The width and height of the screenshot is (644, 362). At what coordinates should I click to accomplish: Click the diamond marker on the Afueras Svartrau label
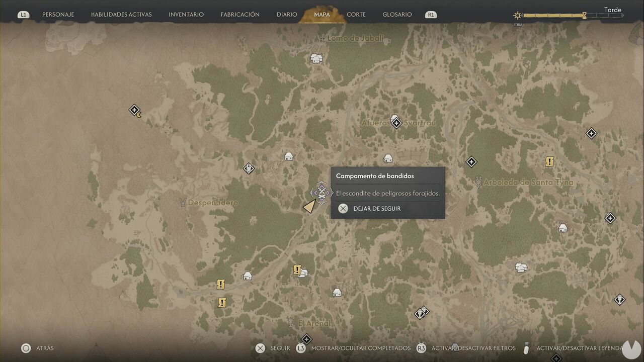point(396,122)
